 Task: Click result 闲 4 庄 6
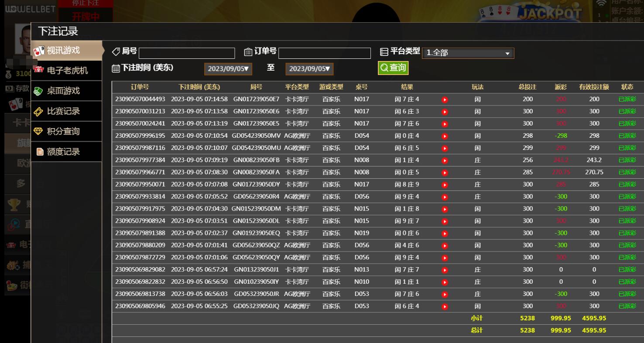click(x=407, y=245)
